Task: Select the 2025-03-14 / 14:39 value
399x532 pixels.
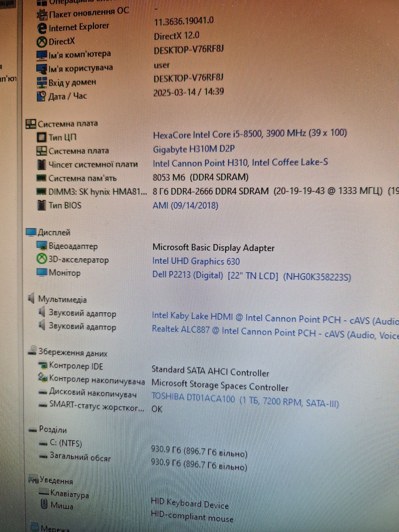Action: [189, 92]
